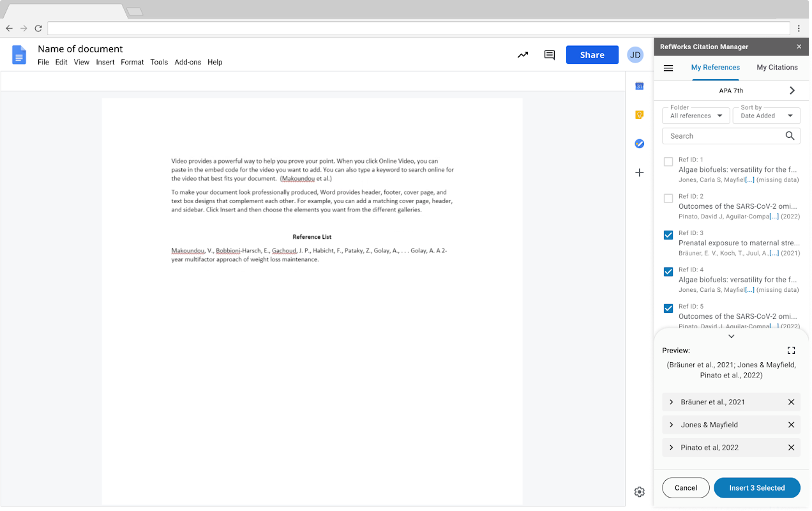Image resolution: width=812 pixels, height=511 pixels.
Task: Expand Jones & Mayfield citation details
Action: 672,425
